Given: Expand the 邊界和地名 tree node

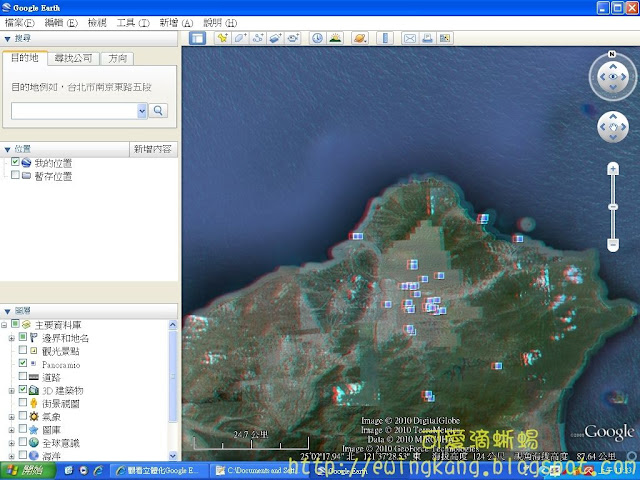Looking at the screenshot, I should [11, 338].
